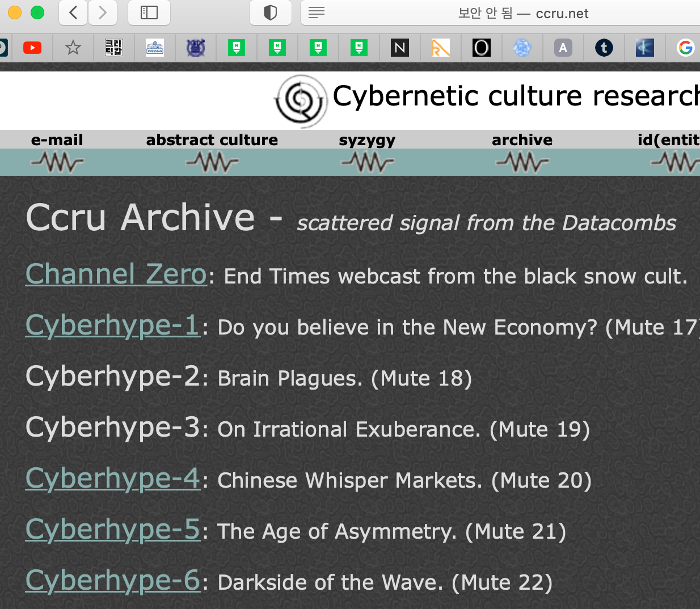Click 'Darkside of the Wave. (Mute 22)' text
Screen dimensions: 700x609
[385, 583]
